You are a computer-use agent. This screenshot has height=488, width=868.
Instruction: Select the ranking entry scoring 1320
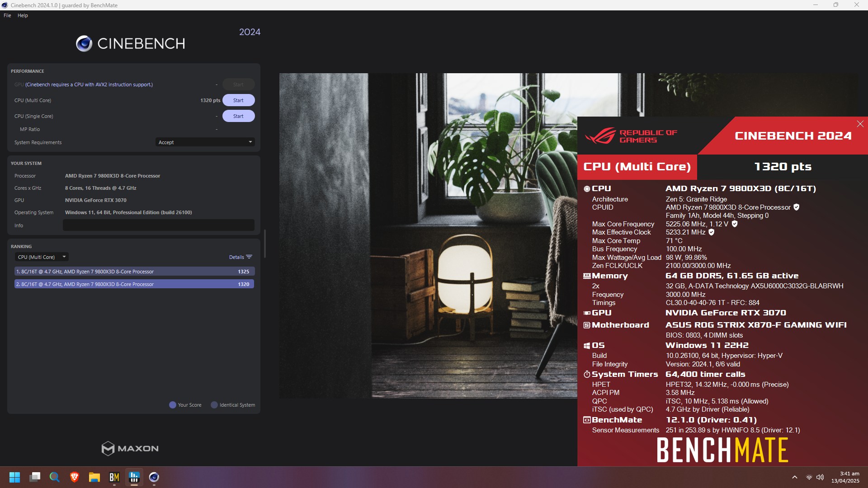pos(134,284)
